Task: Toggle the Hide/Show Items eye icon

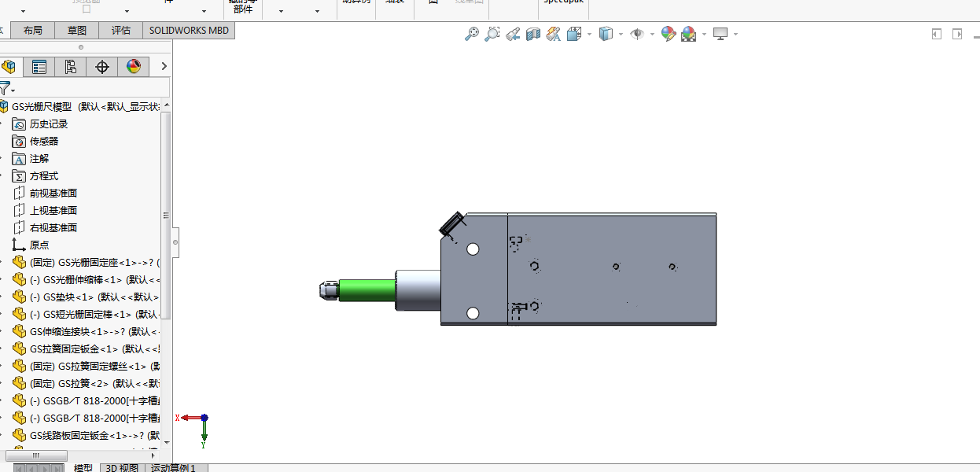Action: coord(637,34)
